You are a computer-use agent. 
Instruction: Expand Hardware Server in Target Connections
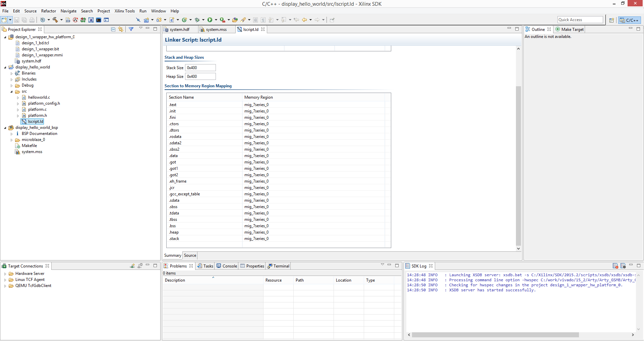[x=5, y=274]
